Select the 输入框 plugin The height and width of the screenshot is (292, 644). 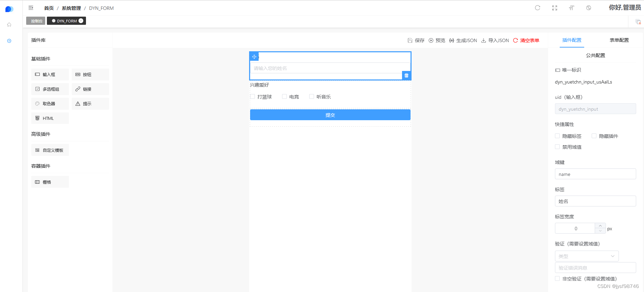tap(50, 74)
